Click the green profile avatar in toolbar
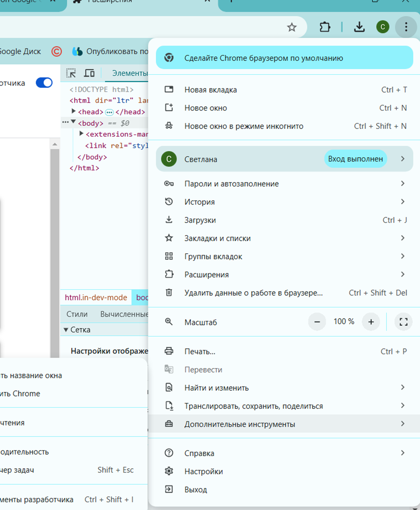Viewport: 420px width, 510px height. point(383,28)
